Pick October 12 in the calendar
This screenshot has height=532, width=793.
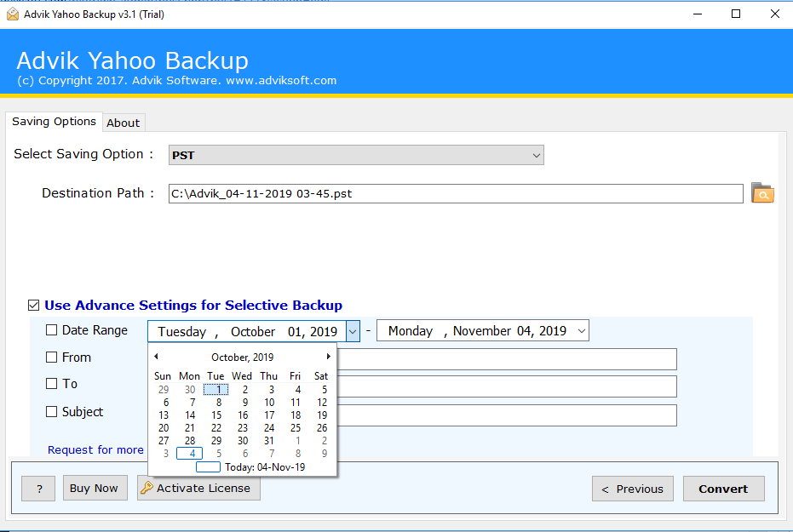[x=322, y=403]
